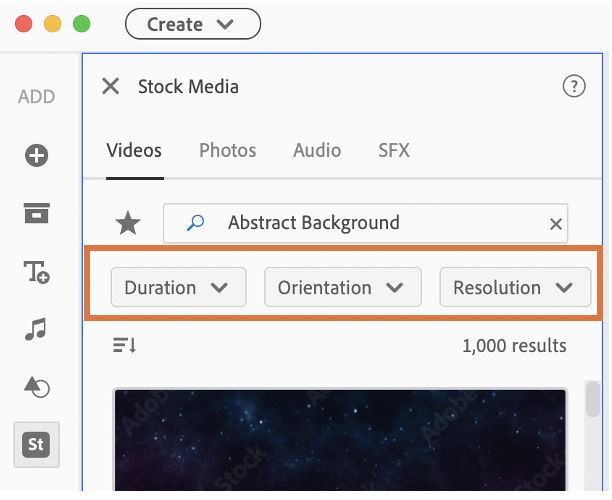Screen dimensions: 612x500
Task: Open the Stock Media help icon
Action: coord(574,86)
